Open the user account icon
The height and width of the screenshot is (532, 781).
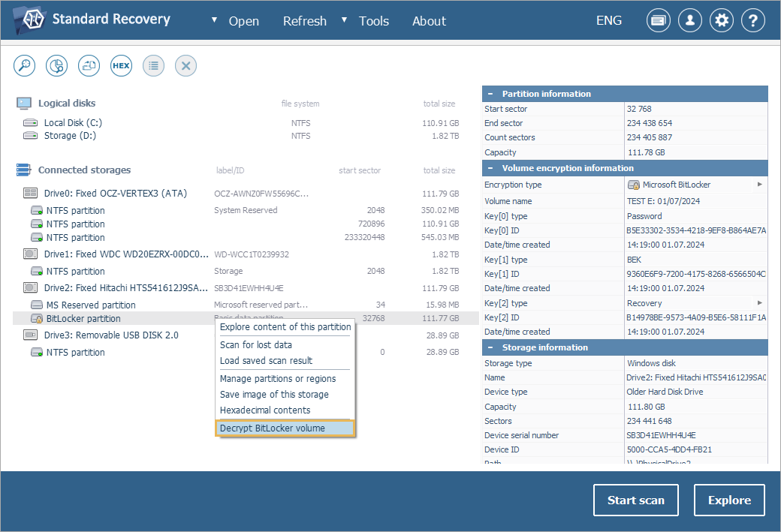point(690,20)
